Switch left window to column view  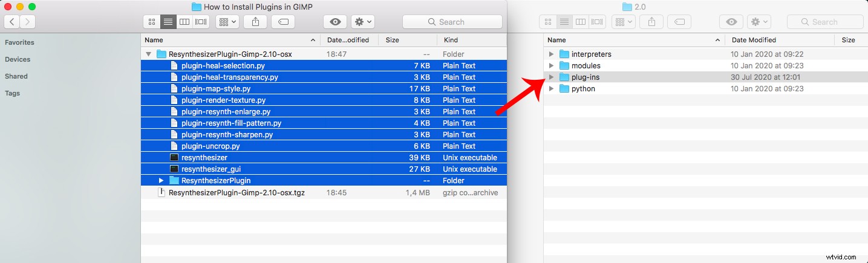(184, 22)
